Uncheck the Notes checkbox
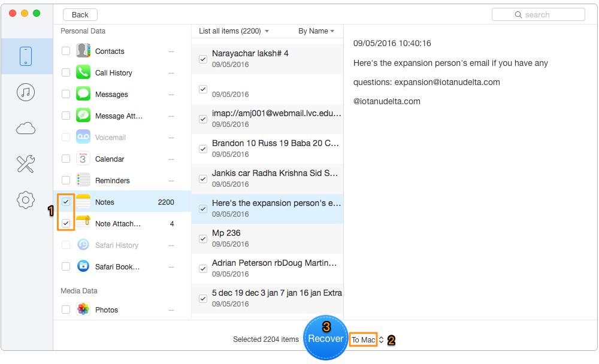 [66, 202]
